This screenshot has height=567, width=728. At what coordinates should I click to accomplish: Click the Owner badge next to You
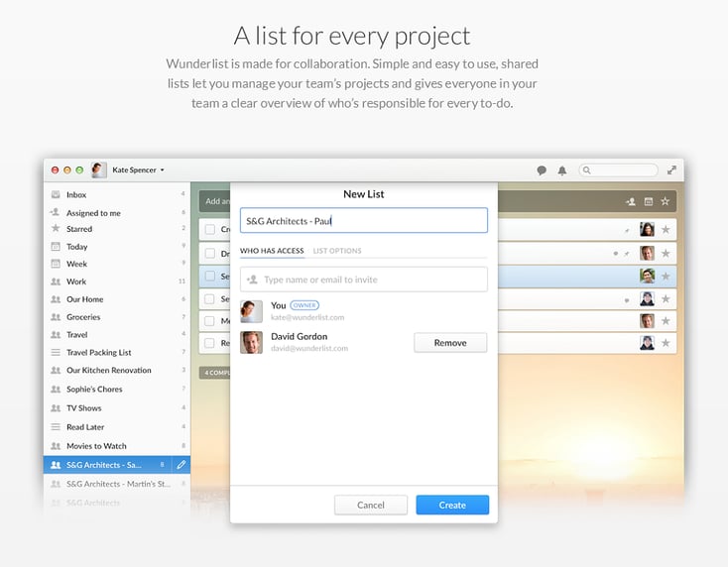[x=304, y=305]
